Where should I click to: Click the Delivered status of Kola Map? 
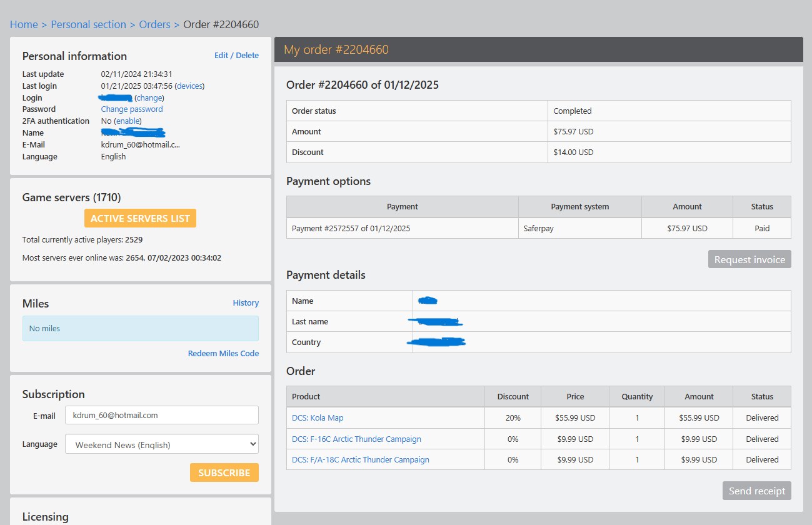[762, 418]
